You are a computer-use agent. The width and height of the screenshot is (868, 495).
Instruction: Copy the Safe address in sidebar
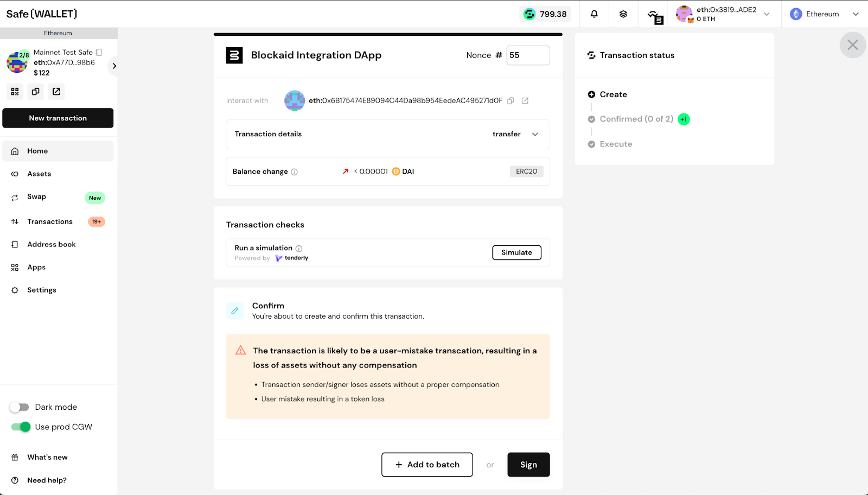tap(36, 92)
